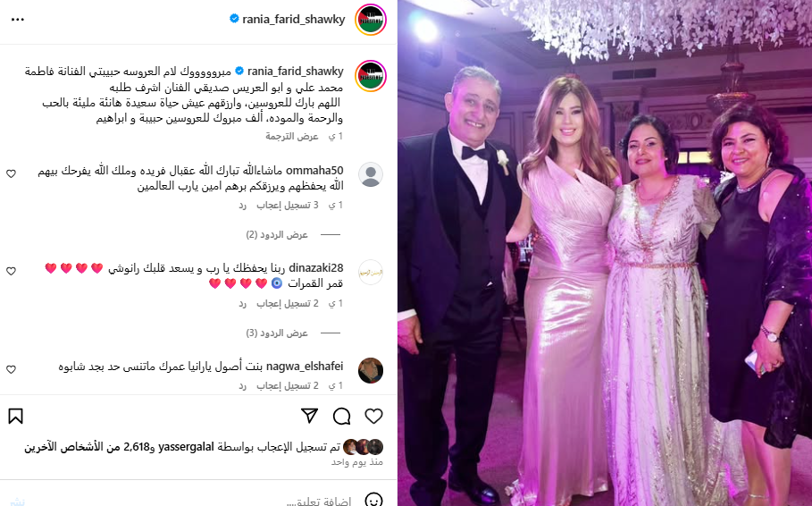
Task: Open the three-dots more options menu
Action: click(18, 19)
